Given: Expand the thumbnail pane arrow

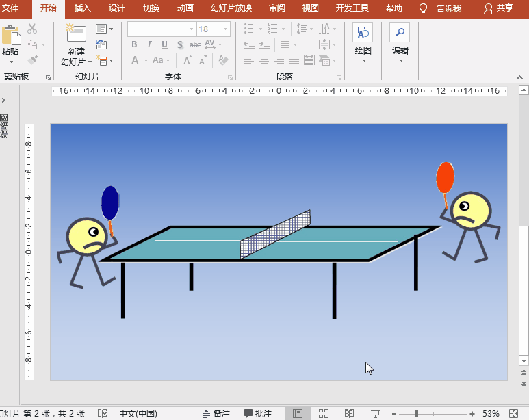Looking at the screenshot, I should [x=3, y=100].
